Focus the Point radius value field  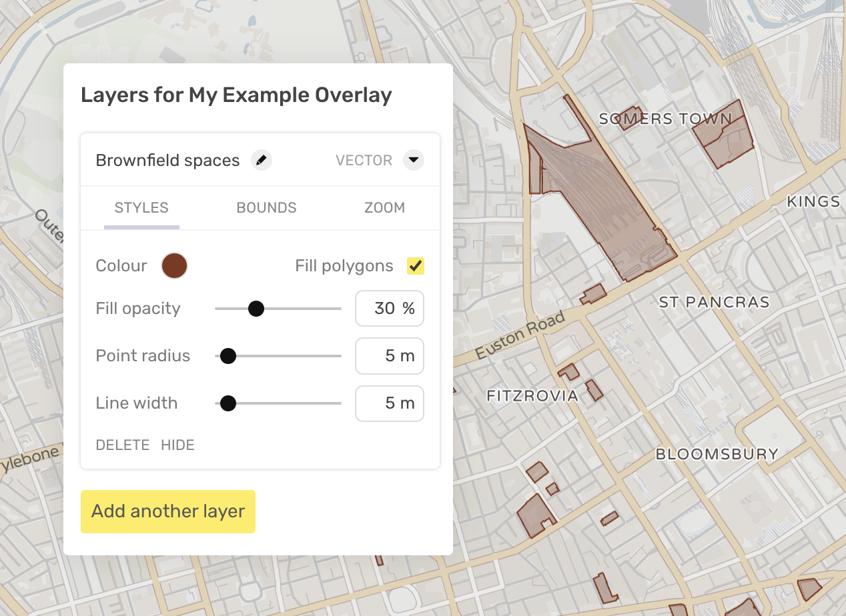tap(389, 356)
